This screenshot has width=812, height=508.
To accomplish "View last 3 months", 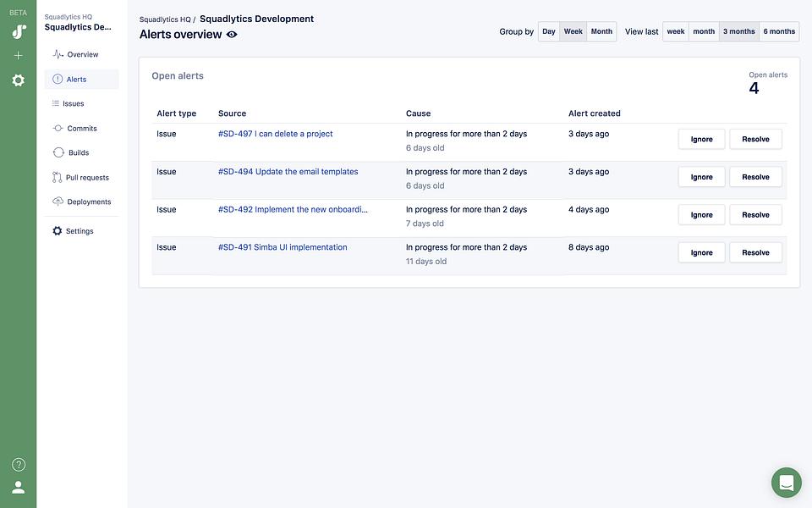I will point(739,31).
